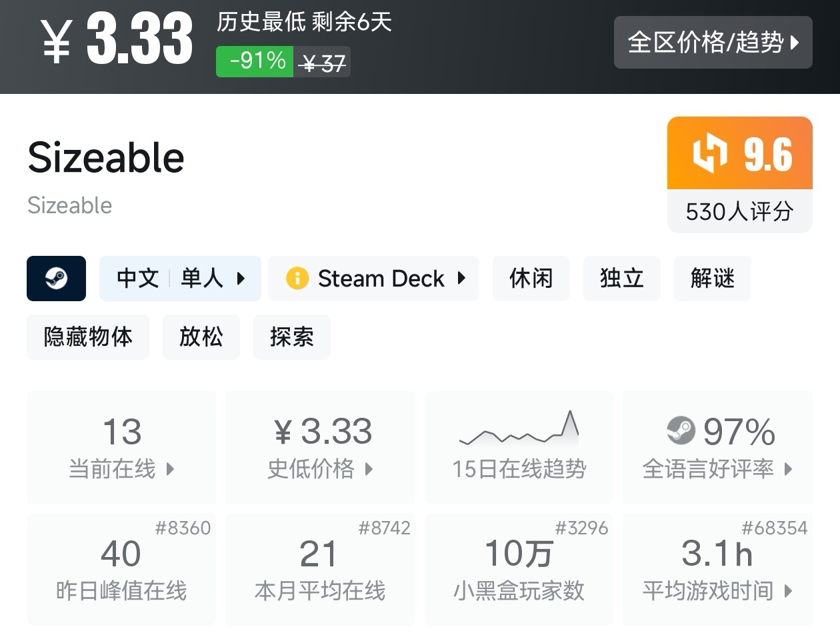
Task: Click the 530人评分 rating count label
Action: pos(739,212)
